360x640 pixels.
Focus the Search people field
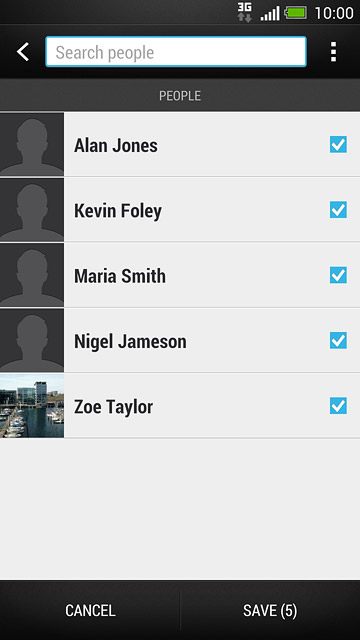[x=176, y=52]
